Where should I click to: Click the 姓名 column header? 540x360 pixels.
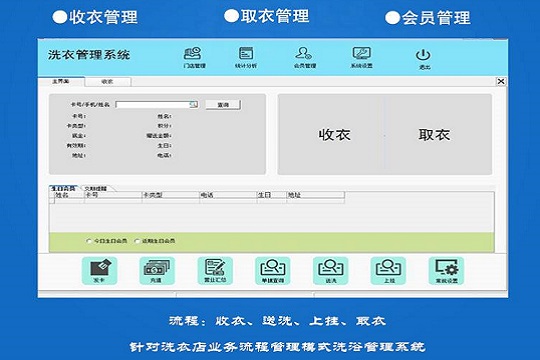coord(69,195)
